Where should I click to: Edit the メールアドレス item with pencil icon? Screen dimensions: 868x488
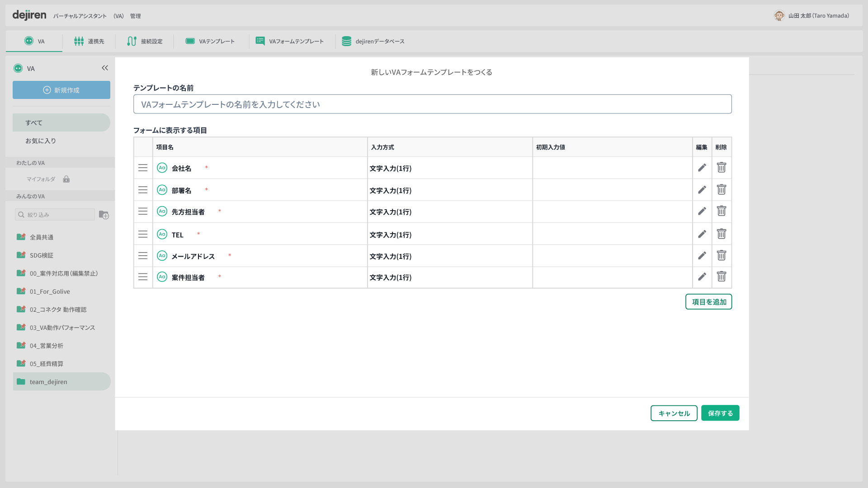702,256
